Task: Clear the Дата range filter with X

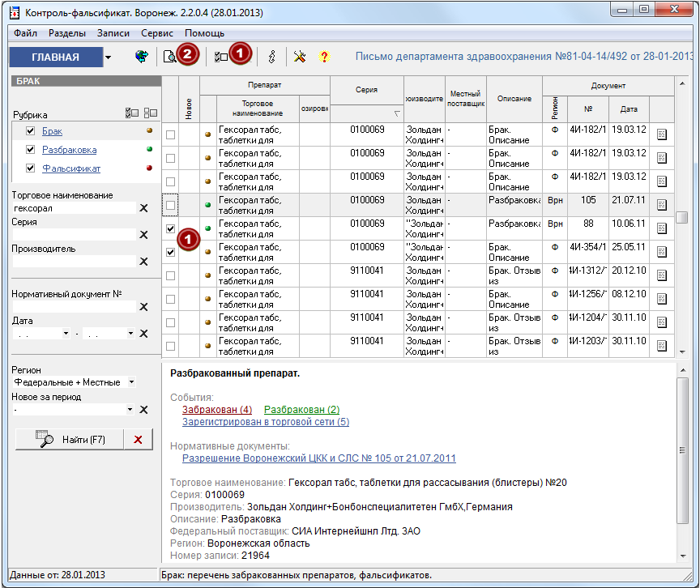Action: coord(143,333)
